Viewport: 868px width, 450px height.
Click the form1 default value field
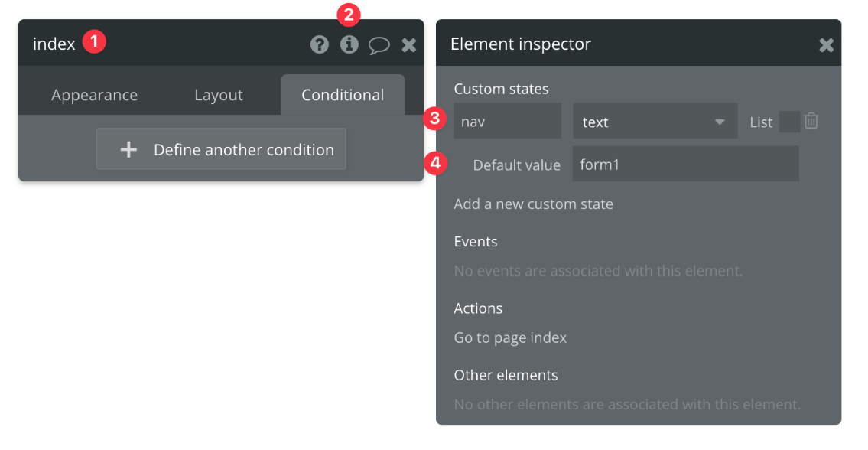point(685,165)
